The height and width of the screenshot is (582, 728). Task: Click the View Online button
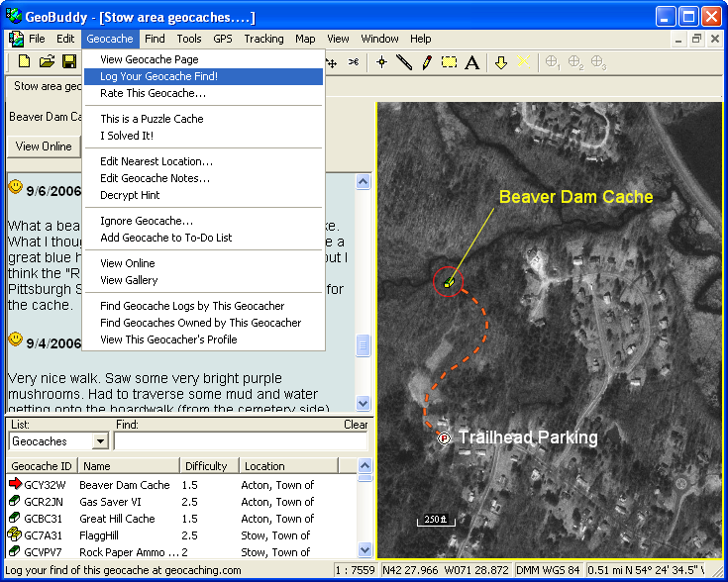[44, 146]
